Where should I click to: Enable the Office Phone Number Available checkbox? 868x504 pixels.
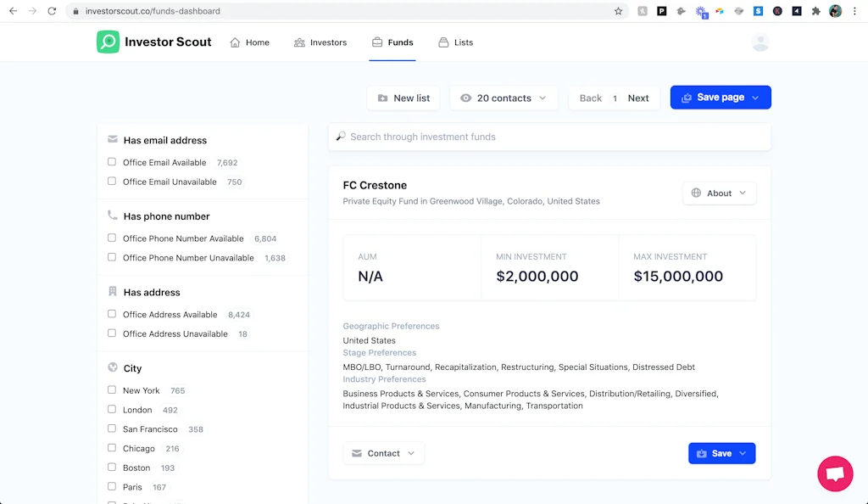(x=111, y=238)
